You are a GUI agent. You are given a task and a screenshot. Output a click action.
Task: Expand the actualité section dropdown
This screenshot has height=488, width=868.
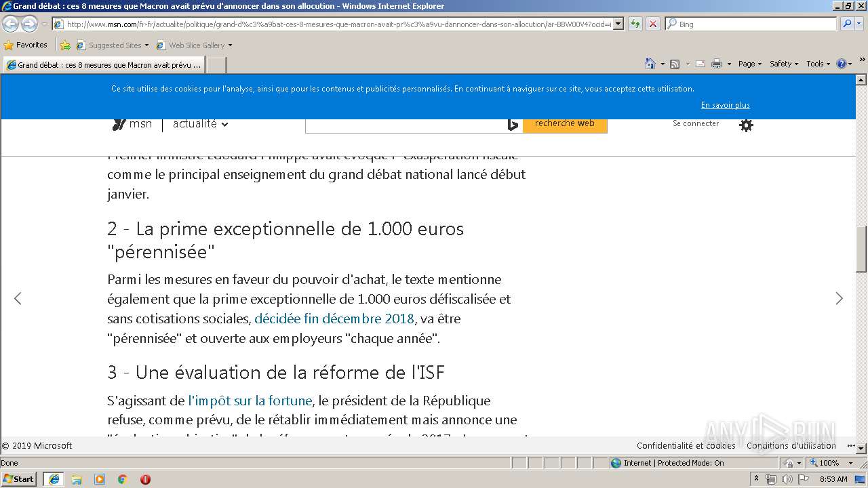(x=224, y=124)
